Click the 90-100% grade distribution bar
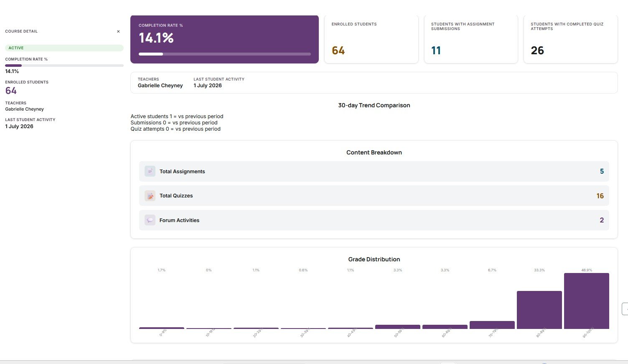 coord(587,301)
